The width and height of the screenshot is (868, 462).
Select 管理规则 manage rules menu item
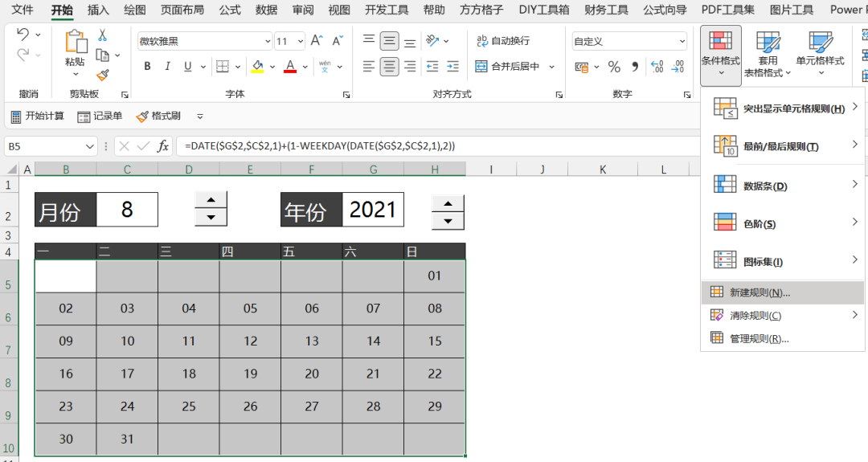pyautogui.click(x=783, y=338)
